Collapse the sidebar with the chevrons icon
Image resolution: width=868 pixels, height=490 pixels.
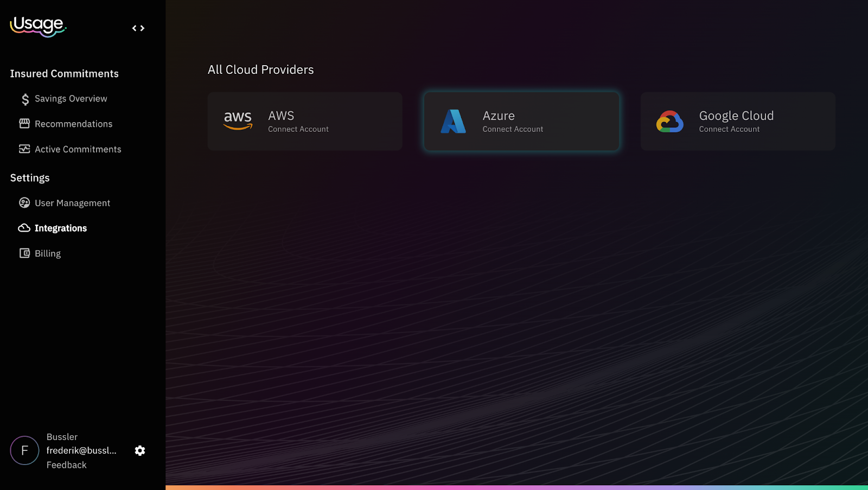click(138, 28)
